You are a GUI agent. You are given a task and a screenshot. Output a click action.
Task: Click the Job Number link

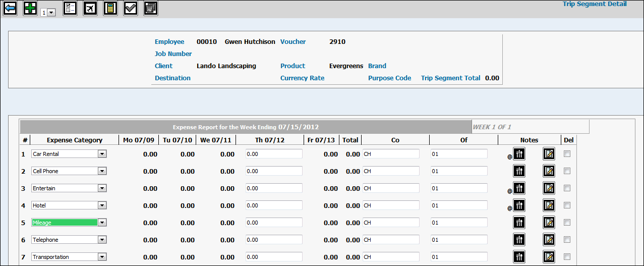173,54
